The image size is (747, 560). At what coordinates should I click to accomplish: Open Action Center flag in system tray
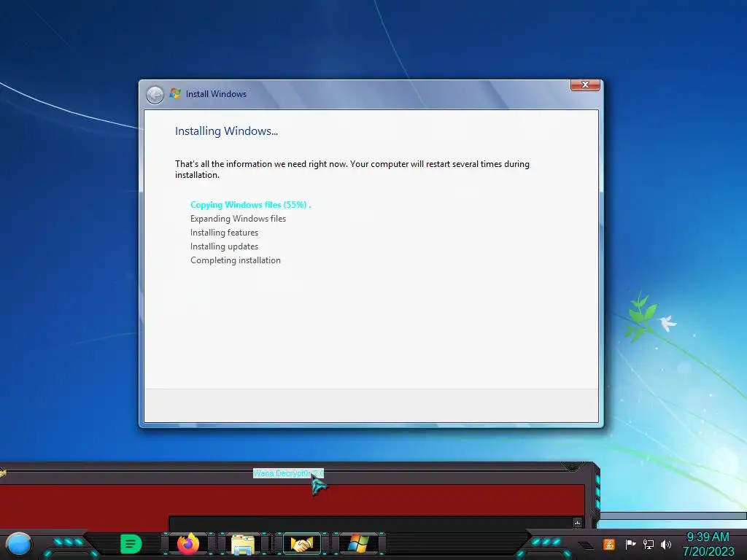(630, 544)
